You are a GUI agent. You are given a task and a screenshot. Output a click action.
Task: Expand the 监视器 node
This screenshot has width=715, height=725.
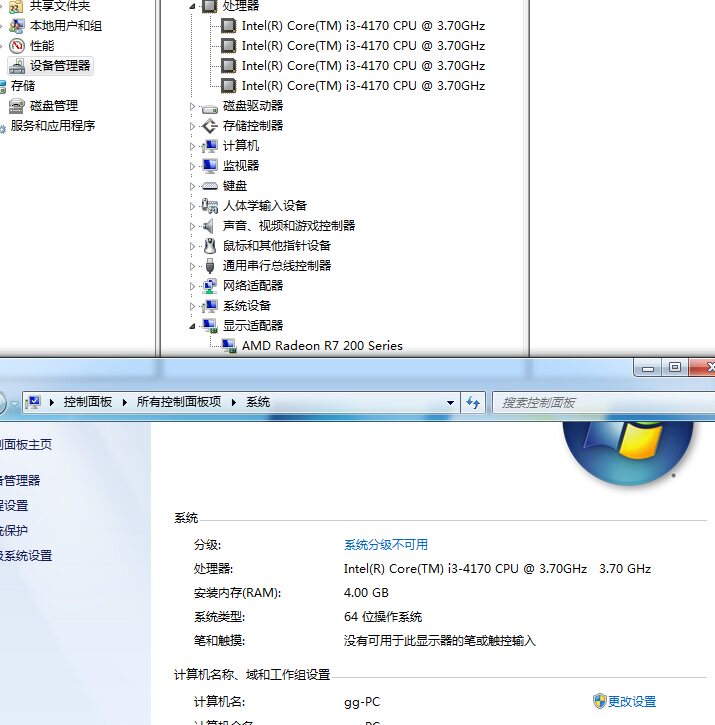[x=192, y=166]
